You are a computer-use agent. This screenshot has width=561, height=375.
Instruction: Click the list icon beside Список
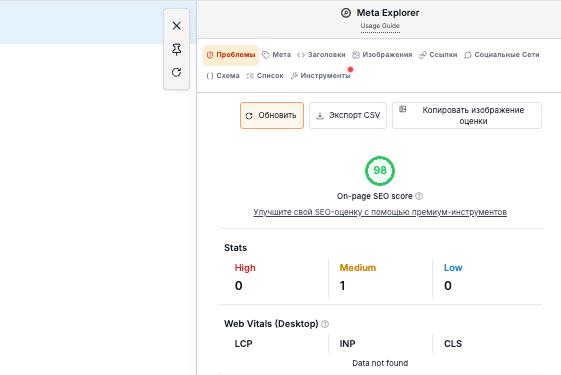click(250, 76)
